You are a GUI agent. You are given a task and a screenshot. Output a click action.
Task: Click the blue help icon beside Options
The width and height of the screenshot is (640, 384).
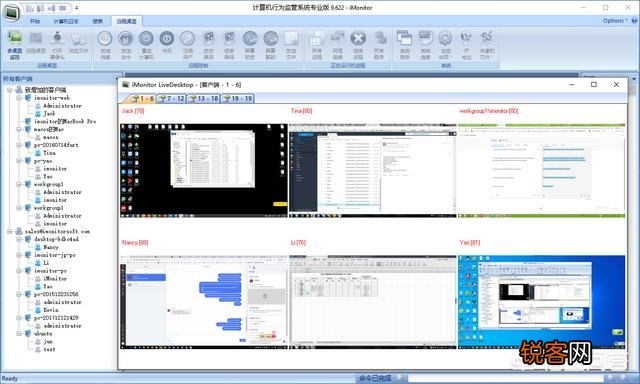point(635,20)
